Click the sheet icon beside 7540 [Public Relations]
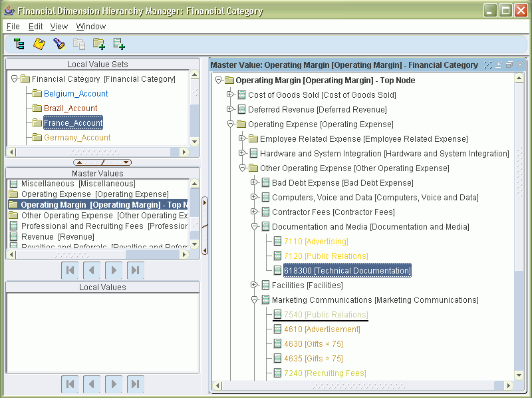The width and height of the screenshot is (532, 398). point(277,314)
